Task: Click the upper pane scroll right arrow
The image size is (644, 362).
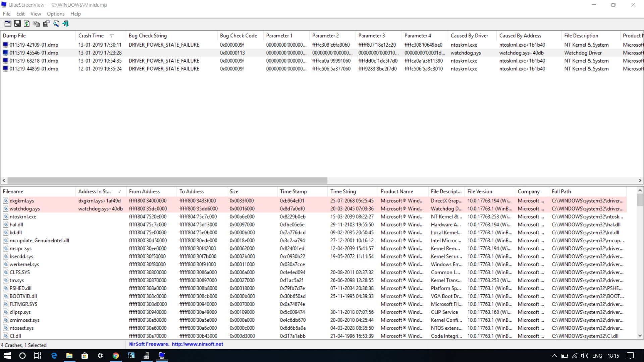Action: coord(640,180)
